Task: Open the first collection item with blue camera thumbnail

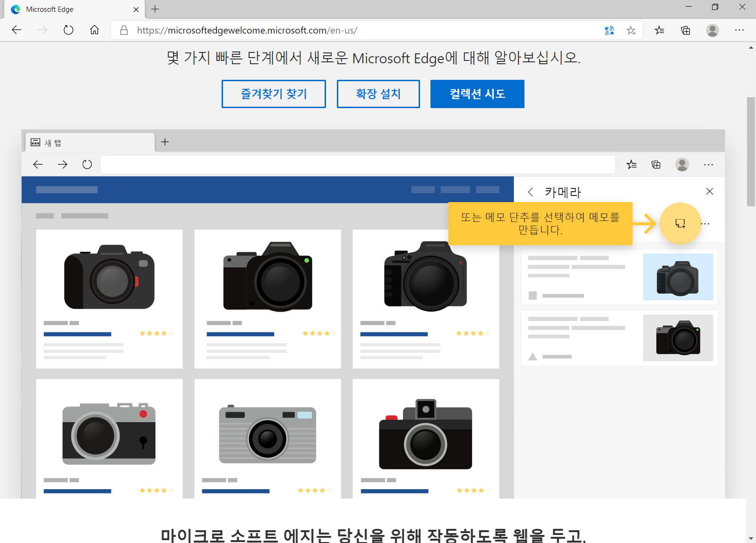Action: (619, 277)
